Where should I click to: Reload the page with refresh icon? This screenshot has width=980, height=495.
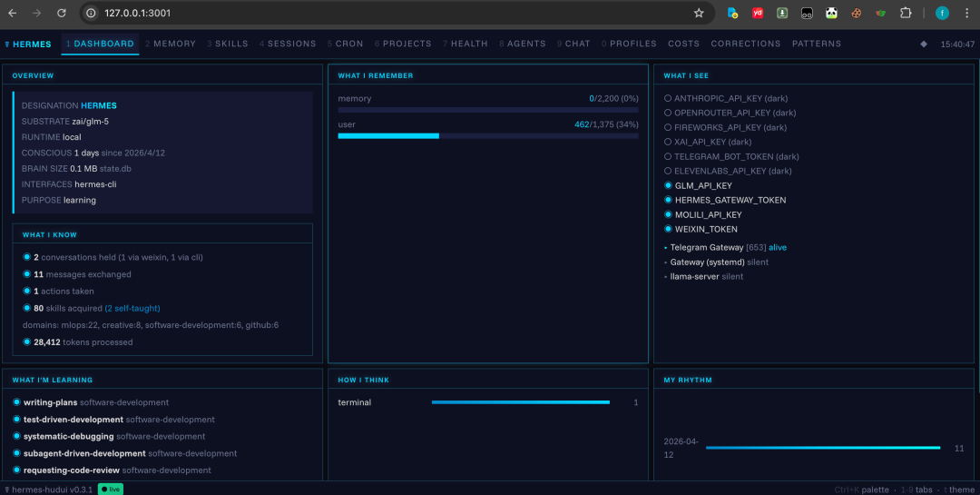pos(62,13)
